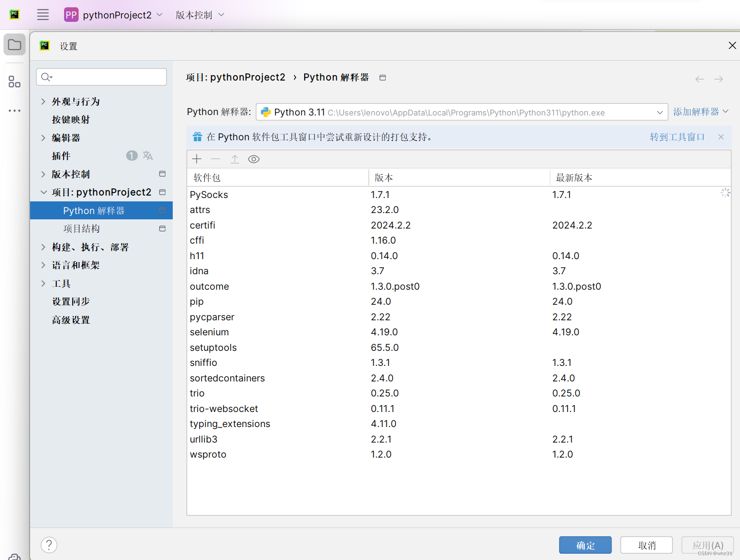Expand 版本控制 settings group
This screenshot has width=740, height=560.
click(x=43, y=174)
